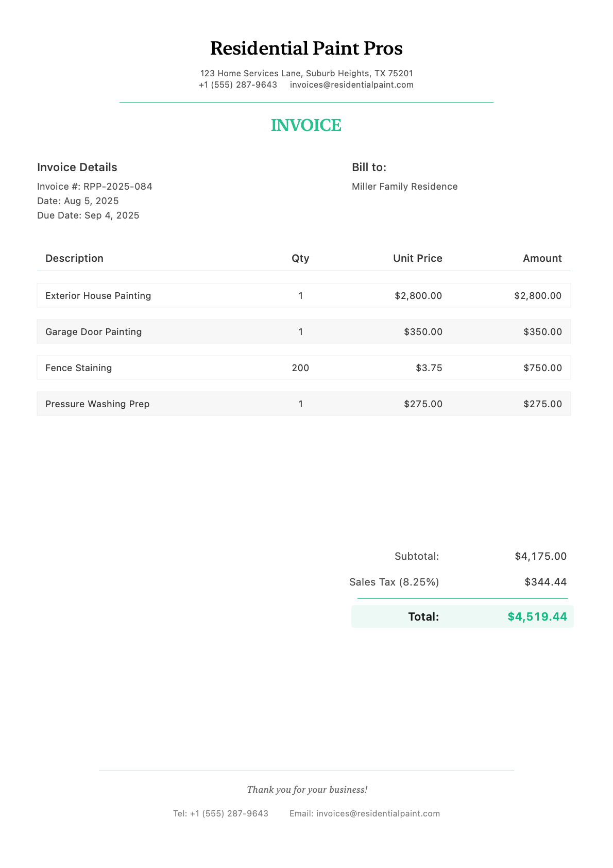Select the 'Pressure Washing Prep' description
The width and height of the screenshot is (613, 868).
click(x=97, y=404)
